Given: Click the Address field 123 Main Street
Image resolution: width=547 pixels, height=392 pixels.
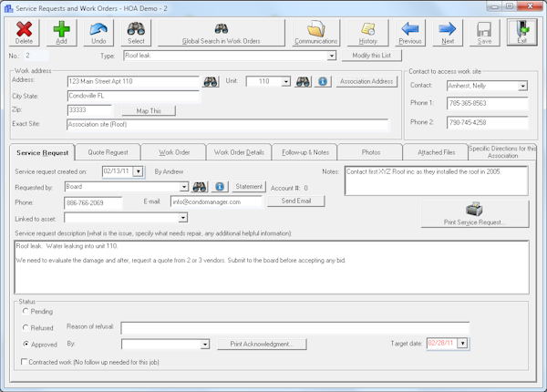Looking at the screenshot, I should 133,82.
